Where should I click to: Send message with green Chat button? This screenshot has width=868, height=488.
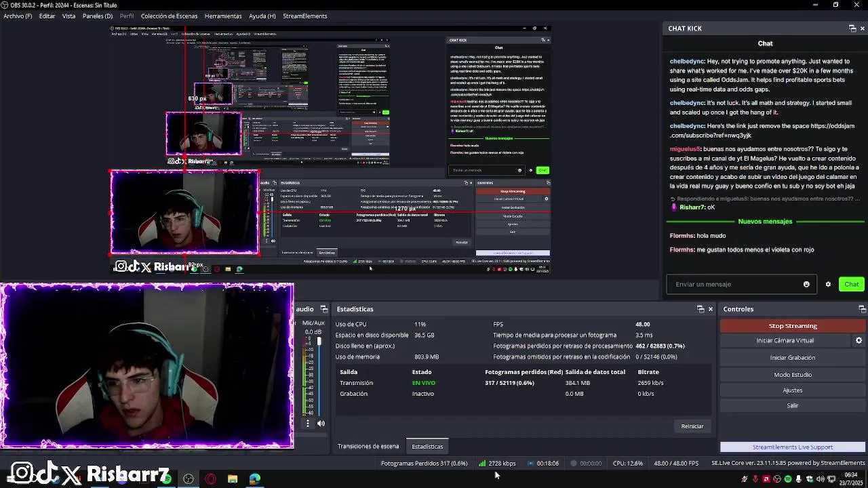[851, 284]
